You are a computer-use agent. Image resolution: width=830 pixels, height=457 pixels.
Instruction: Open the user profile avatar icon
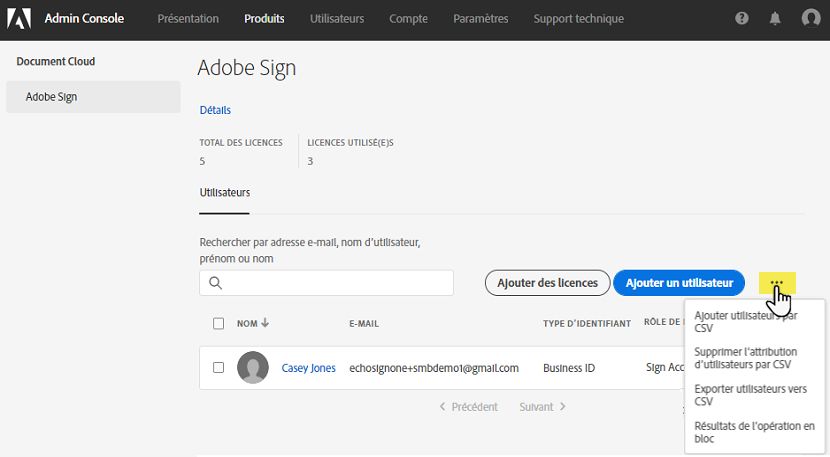pyautogui.click(x=811, y=18)
